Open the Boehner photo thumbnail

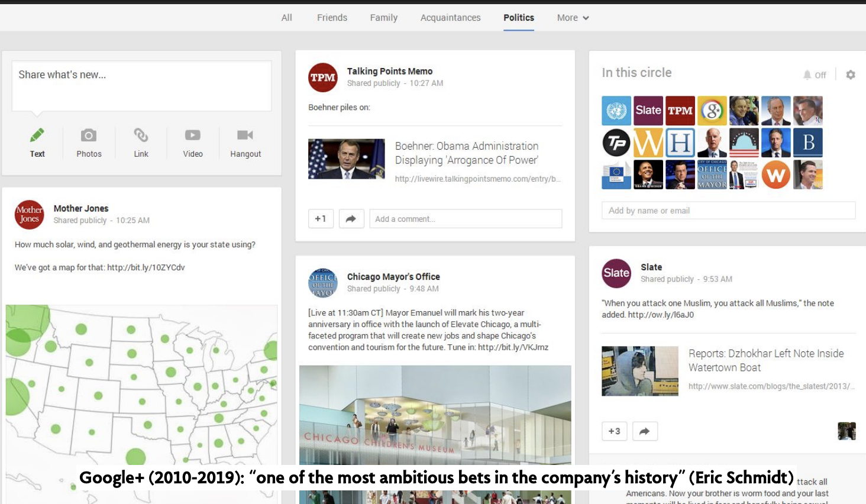click(x=347, y=159)
